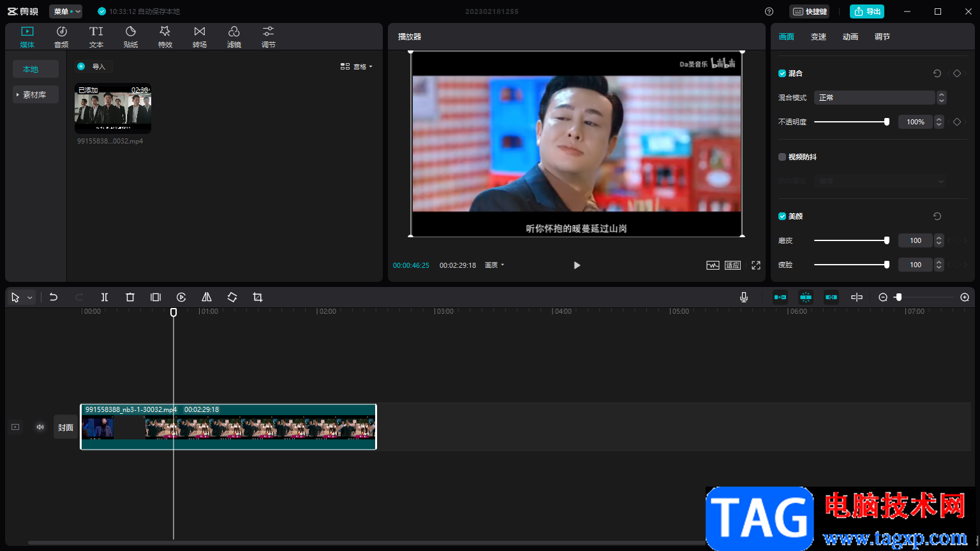Click the 导出 (Export) button
This screenshot has height=551, width=980.
click(x=867, y=11)
